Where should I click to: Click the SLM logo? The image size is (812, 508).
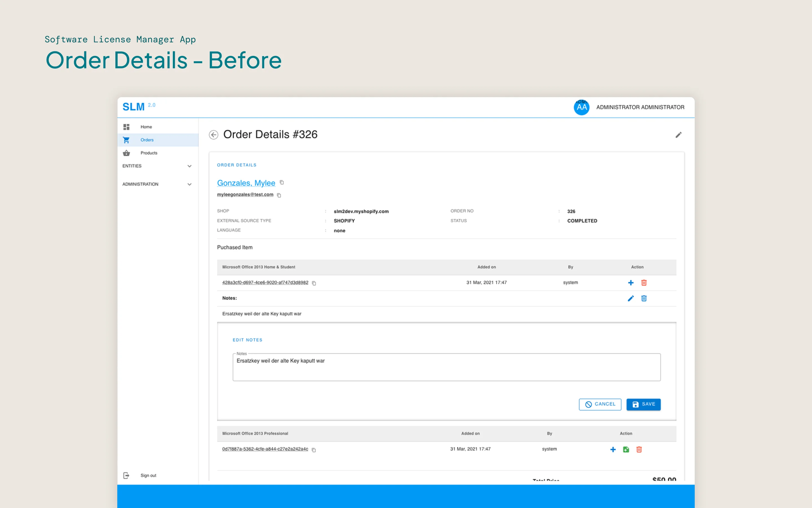(x=134, y=107)
